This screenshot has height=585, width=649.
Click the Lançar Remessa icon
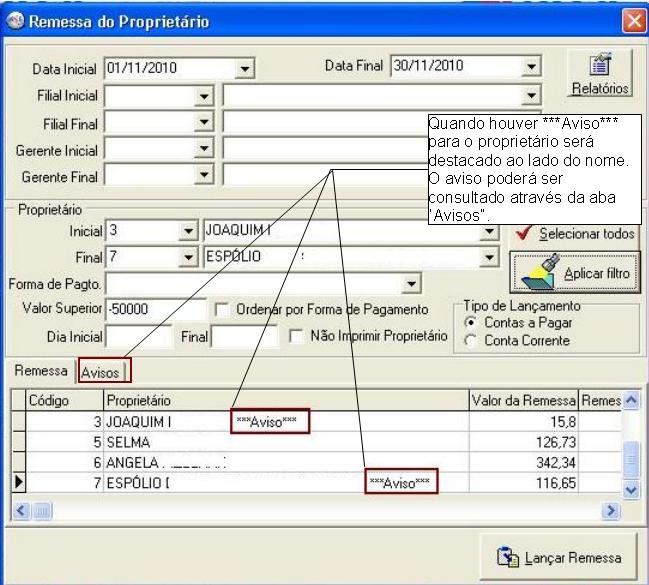(x=508, y=557)
